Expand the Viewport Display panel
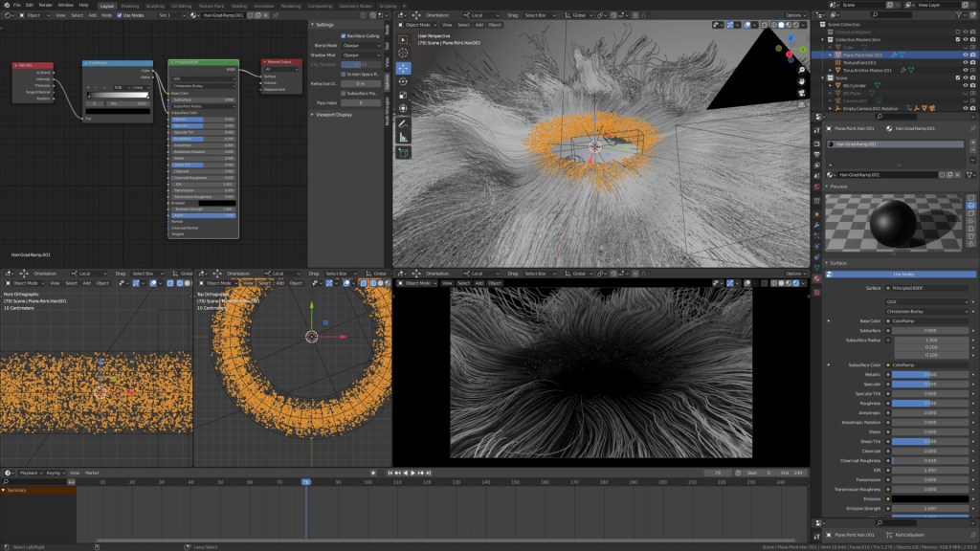980x551 pixels. pos(335,114)
